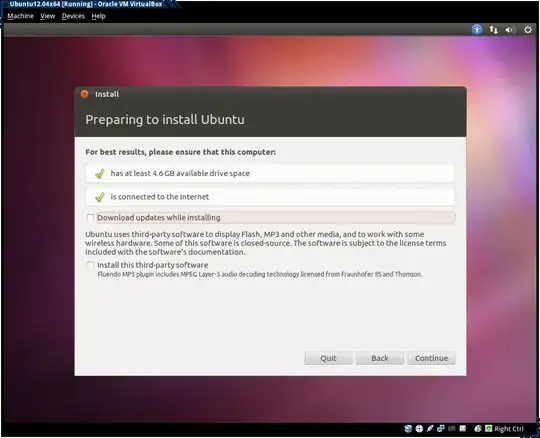The height and width of the screenshot is (438, 540).
Task: Click the VirtualBox window title bar text
Action: point(86,4)
